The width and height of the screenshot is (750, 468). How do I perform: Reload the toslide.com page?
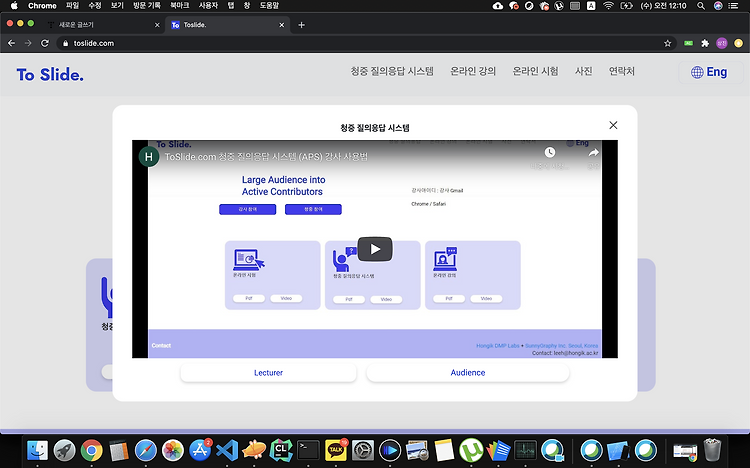[45, 43]
